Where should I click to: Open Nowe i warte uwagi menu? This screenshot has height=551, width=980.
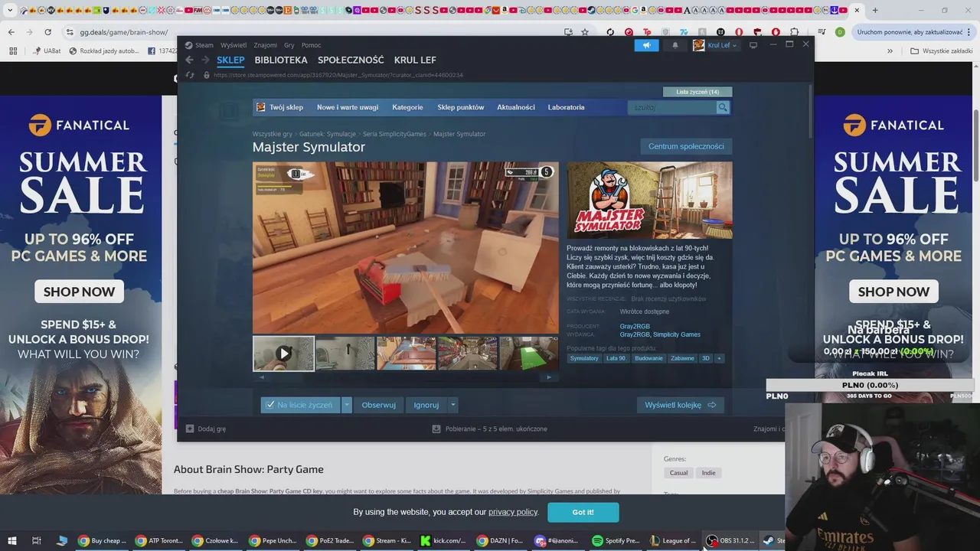(x=348, y=108)
